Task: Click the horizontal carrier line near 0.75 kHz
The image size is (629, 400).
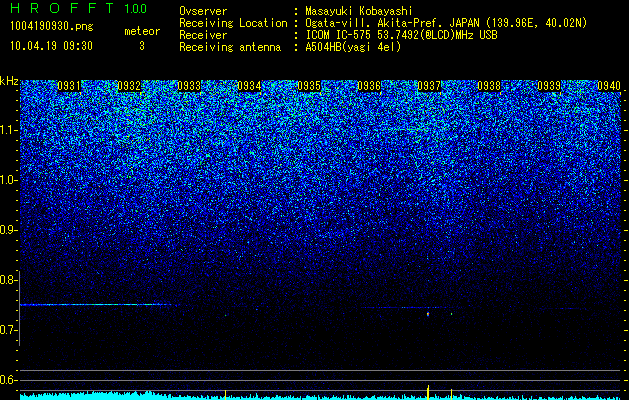Action: point(95,305)
